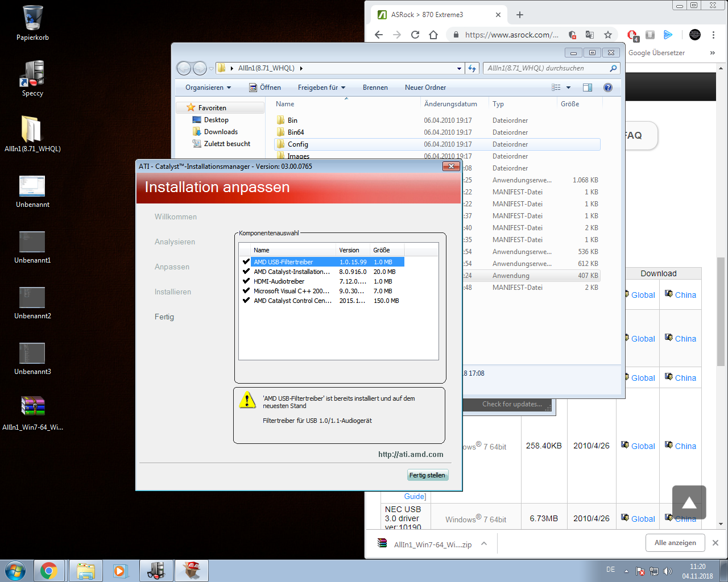Click the Fertig stellen button

point(428,475)
